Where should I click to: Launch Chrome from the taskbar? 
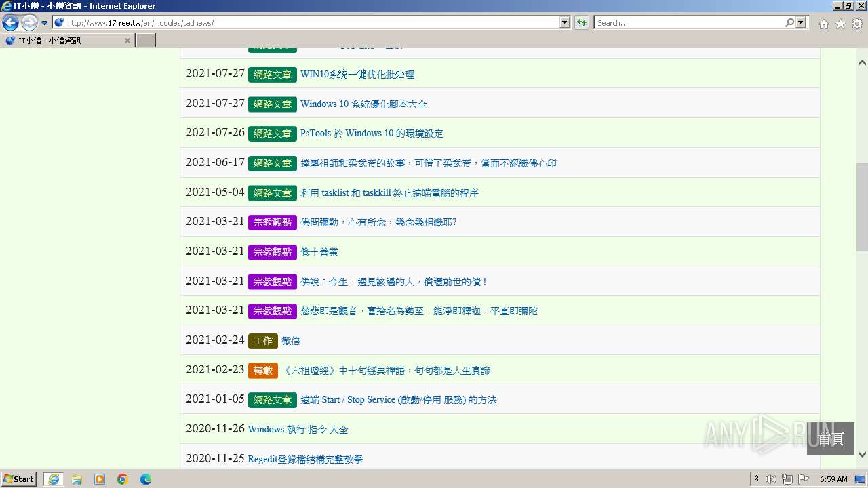point(123,479)
